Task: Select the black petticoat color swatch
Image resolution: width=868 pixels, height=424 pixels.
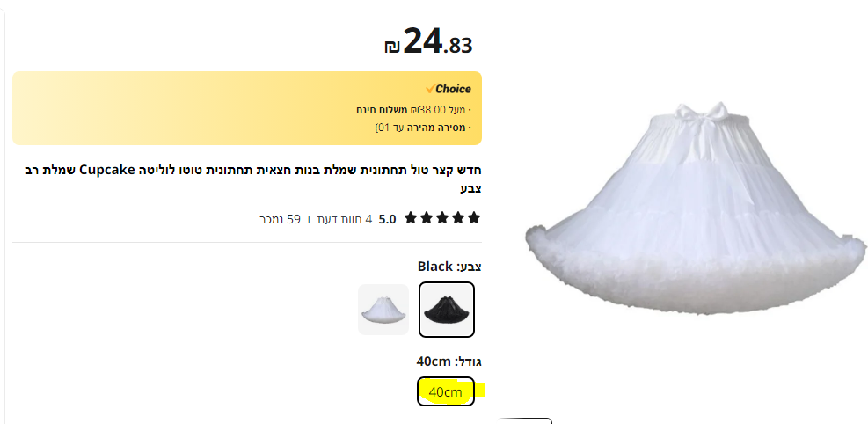Action: (x=446, y=310)
